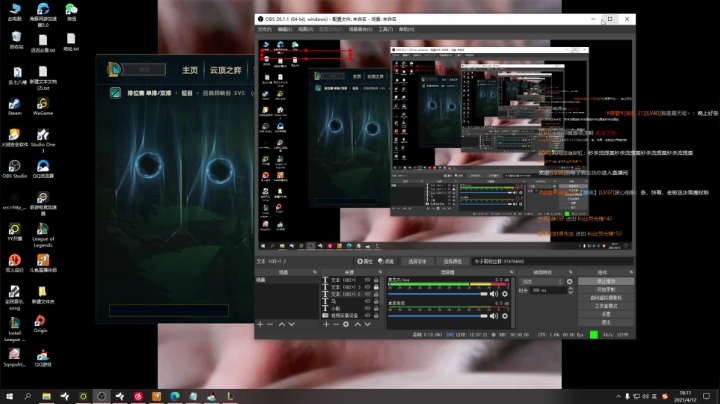
Task: Toggle visibility of 马 source
Action: [x=367, y=301]
